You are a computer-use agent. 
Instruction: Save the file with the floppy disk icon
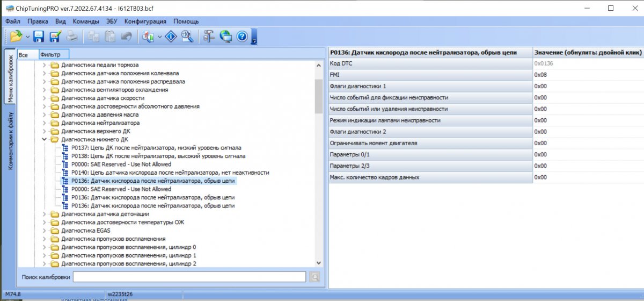coord(39,37)
